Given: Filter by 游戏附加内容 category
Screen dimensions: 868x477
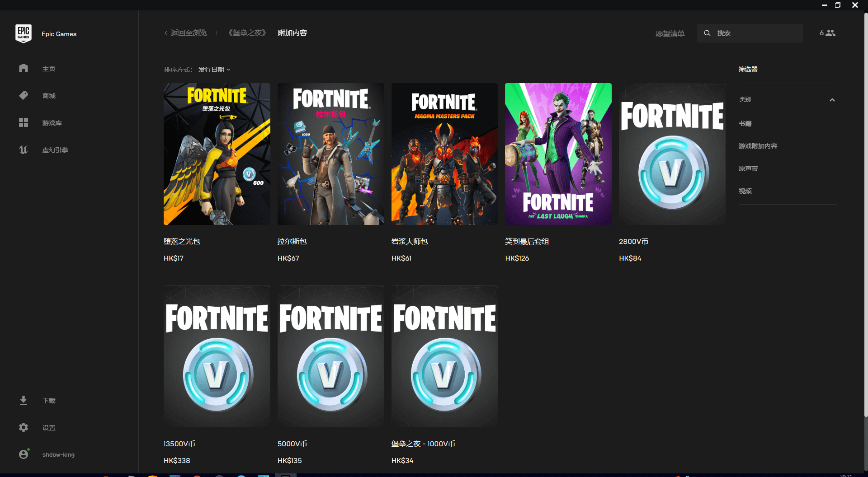Looking at the screenshot, I should (758, 146).
